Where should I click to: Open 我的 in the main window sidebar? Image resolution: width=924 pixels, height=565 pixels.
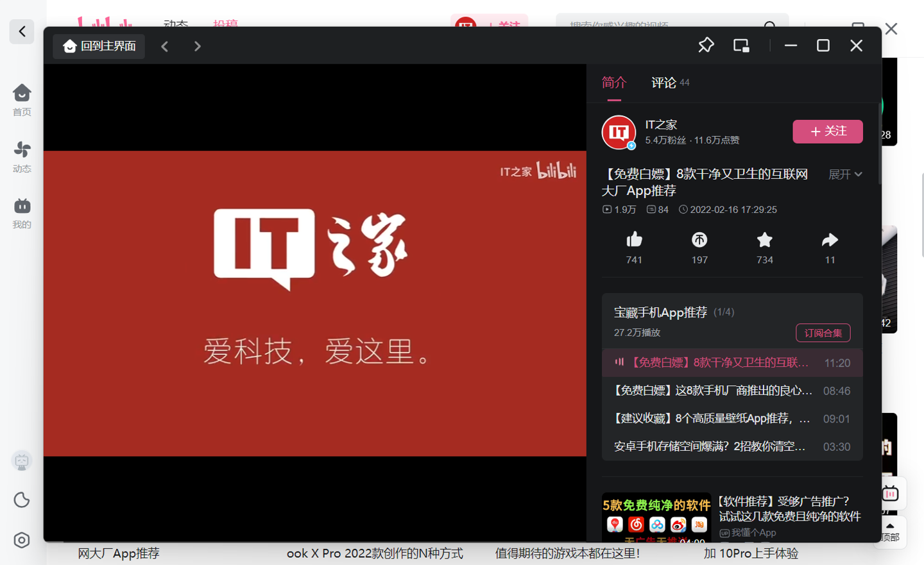(x=22, y=214)
